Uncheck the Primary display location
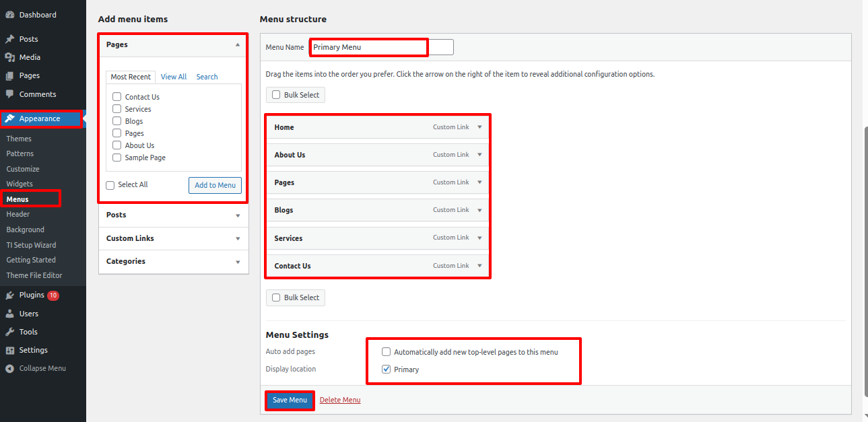 pos(386,370)
